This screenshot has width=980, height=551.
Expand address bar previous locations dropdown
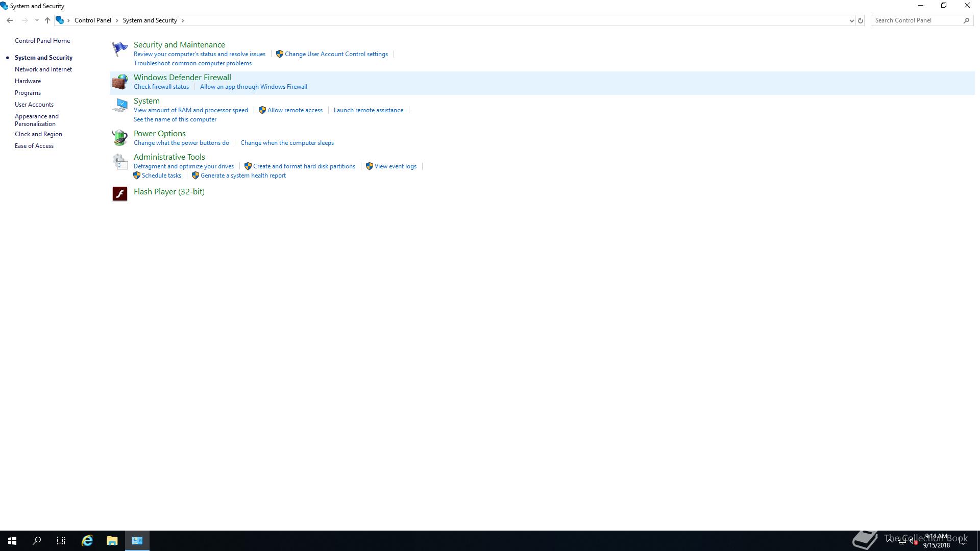click(x=851, y=20)
